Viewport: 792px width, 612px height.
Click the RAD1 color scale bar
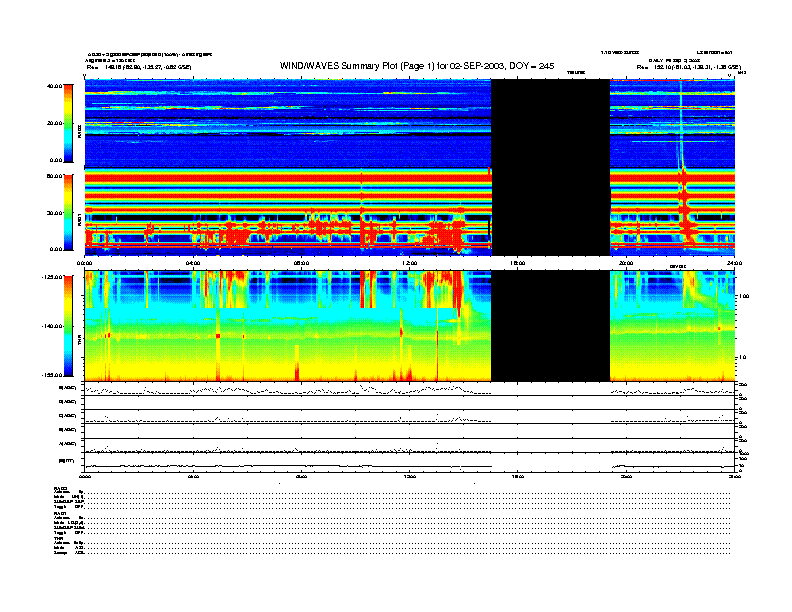click(x=68, y=213)
